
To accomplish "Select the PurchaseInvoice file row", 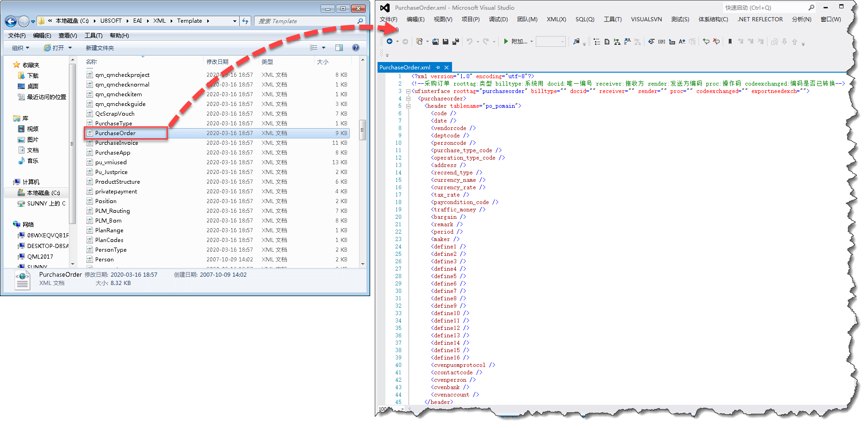I will tap(217, 143).
